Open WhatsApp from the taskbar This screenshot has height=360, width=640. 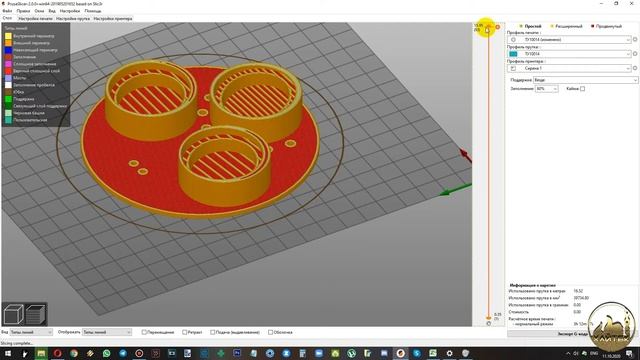click(107, 353)
